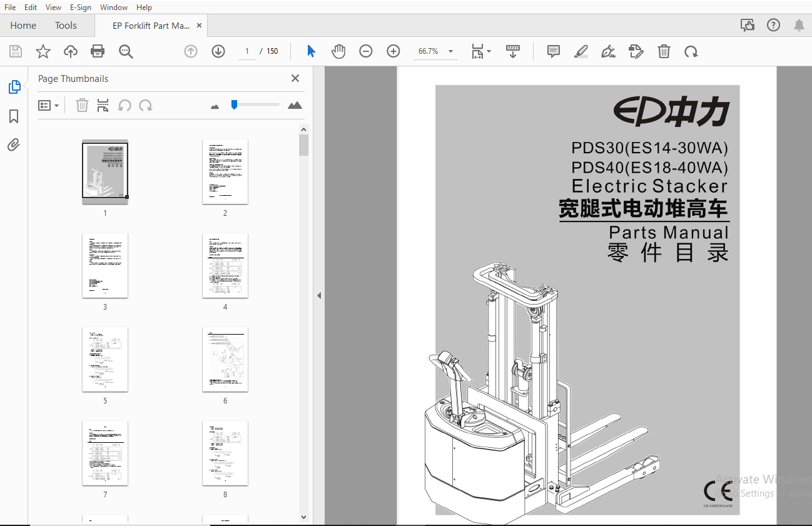
Task: Select the Highlight text tool
Action: pos(581,51)
